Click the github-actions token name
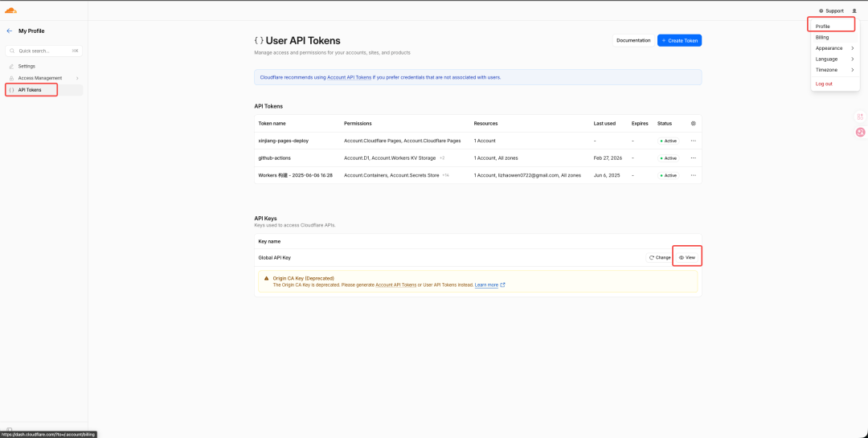Screen dimensions: 868x438 275,158
